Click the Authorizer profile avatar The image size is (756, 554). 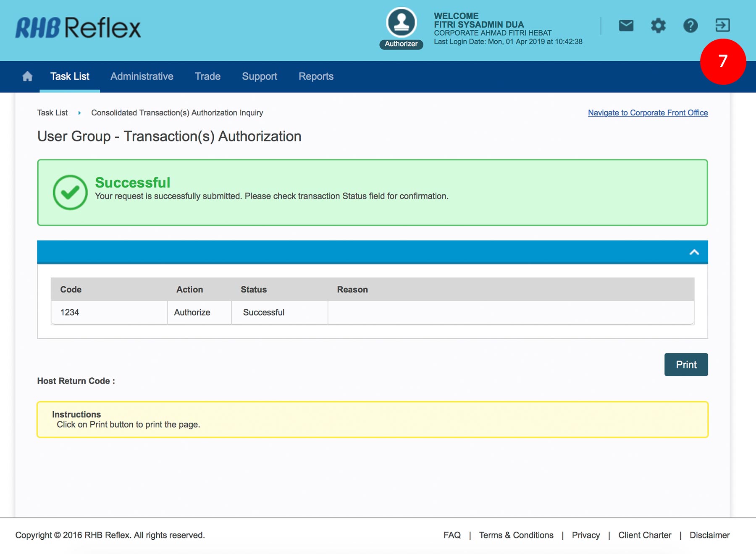point(402,23)
